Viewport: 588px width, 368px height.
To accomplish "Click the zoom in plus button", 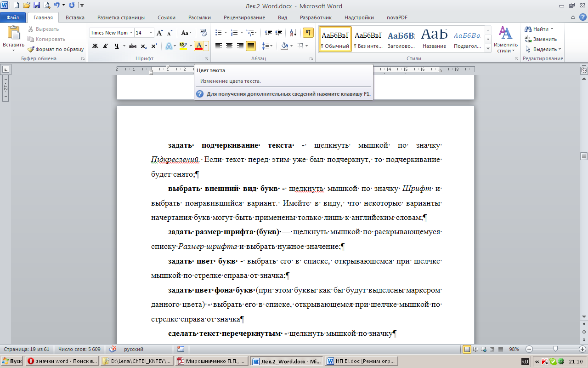I will point(583,349).
